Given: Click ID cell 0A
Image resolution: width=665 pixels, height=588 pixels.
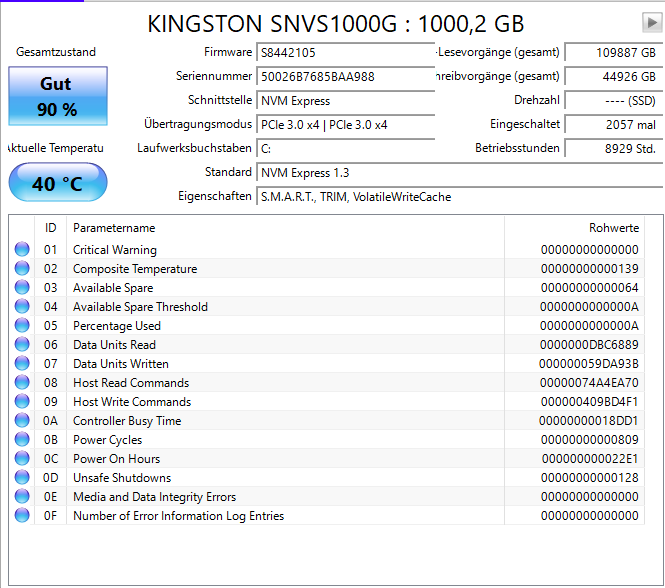Looking at the screenshot, I should 50,421.
